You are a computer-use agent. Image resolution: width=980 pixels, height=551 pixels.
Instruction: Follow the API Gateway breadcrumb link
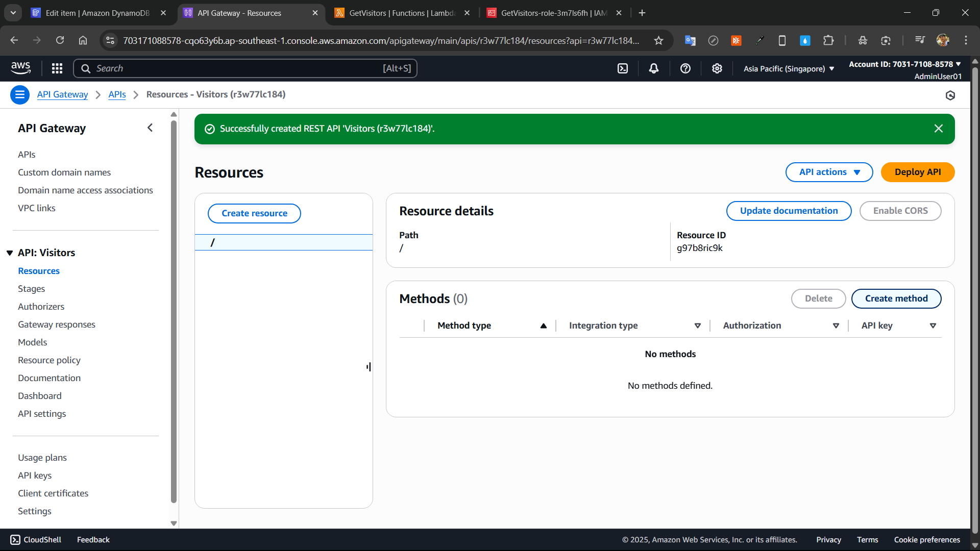tap(62, 94)
